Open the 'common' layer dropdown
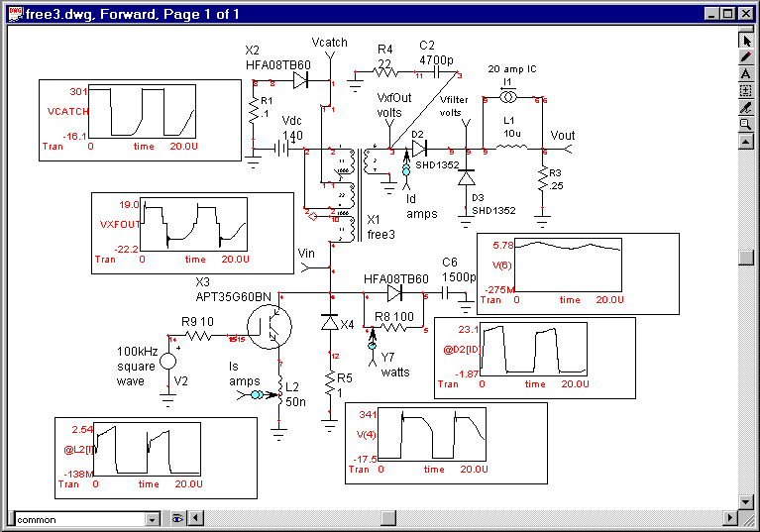760x532 pixels. coord(152,518)
